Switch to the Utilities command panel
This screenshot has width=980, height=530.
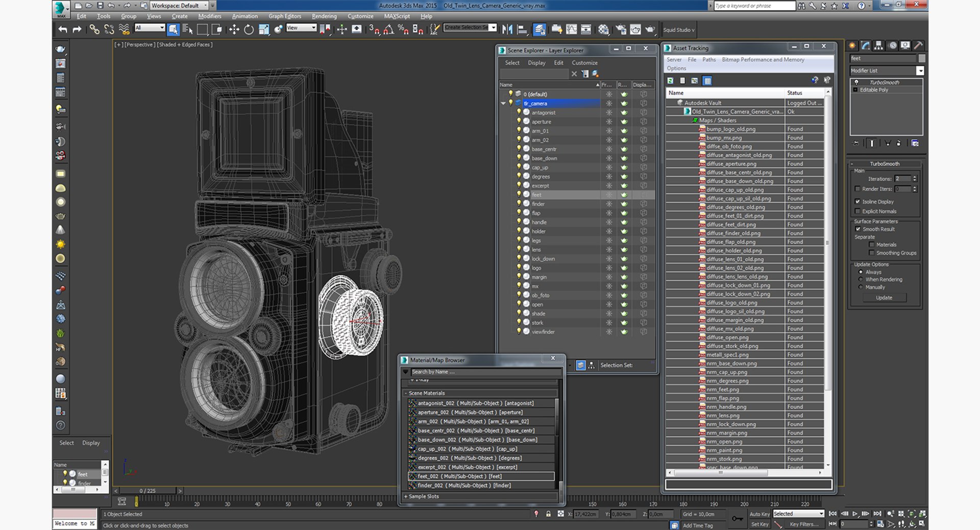(918, 45)
